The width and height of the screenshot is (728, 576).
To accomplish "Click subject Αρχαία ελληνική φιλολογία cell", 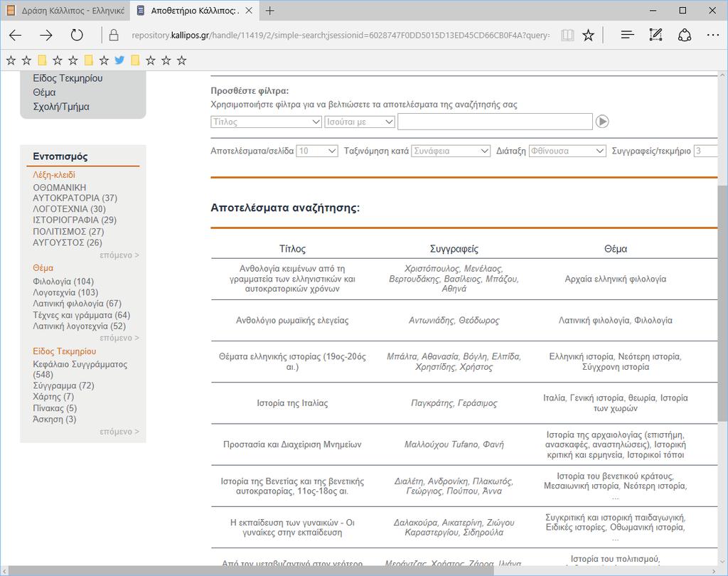I will pos(615,279).
